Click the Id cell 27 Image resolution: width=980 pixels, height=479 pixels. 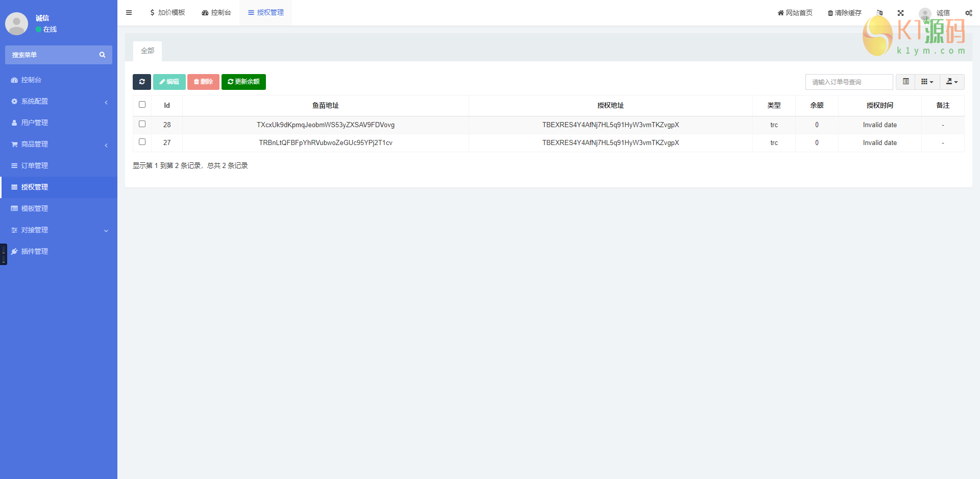167,143
